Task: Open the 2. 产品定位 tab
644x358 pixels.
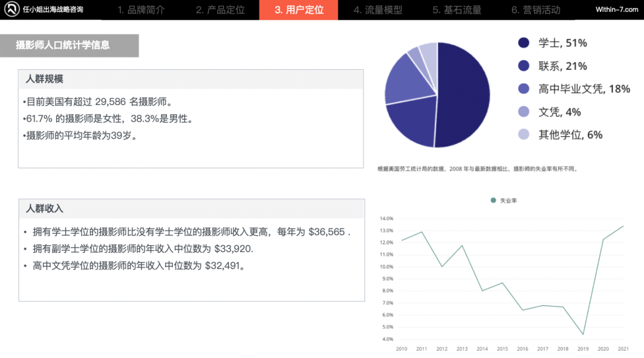Action: point(221,10)
